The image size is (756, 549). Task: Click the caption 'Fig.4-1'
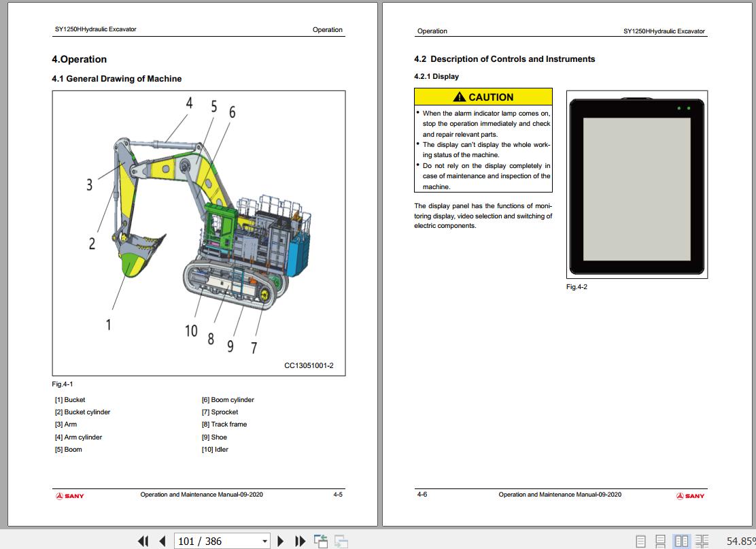click(62, 384)
